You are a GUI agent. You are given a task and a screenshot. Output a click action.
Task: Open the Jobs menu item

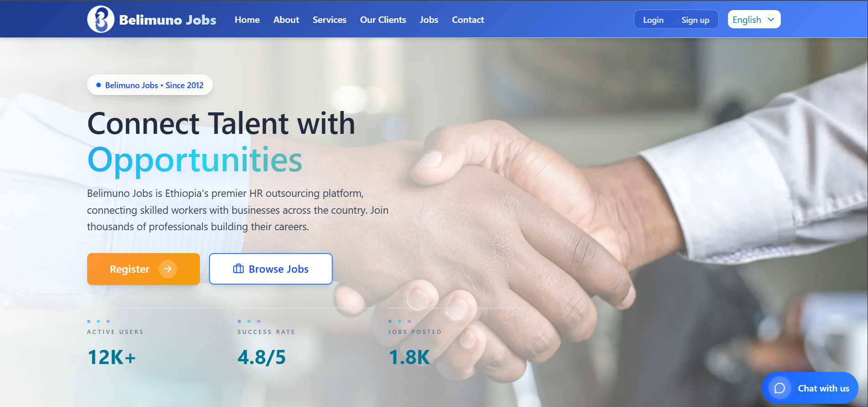429,20
